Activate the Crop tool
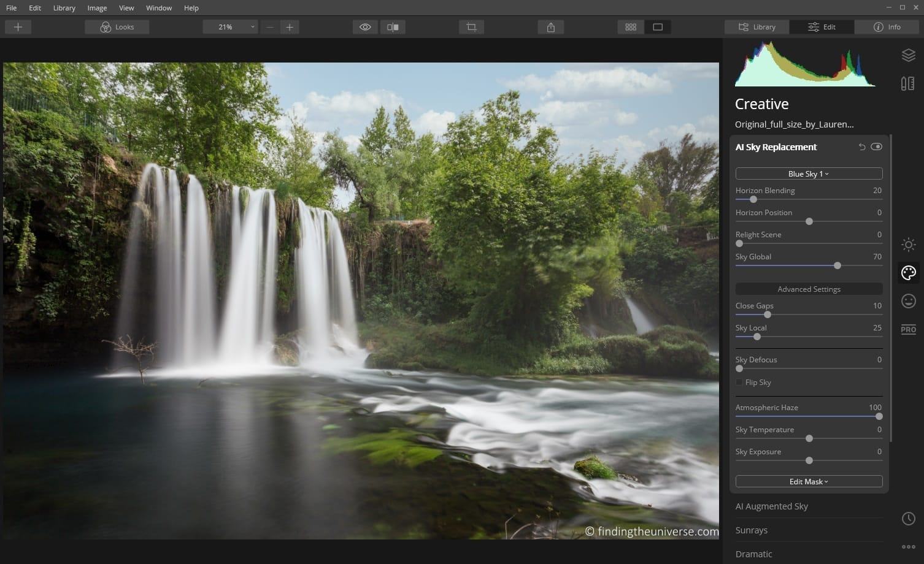This screenshot has height=564, width=924. (x=471, y=26)
